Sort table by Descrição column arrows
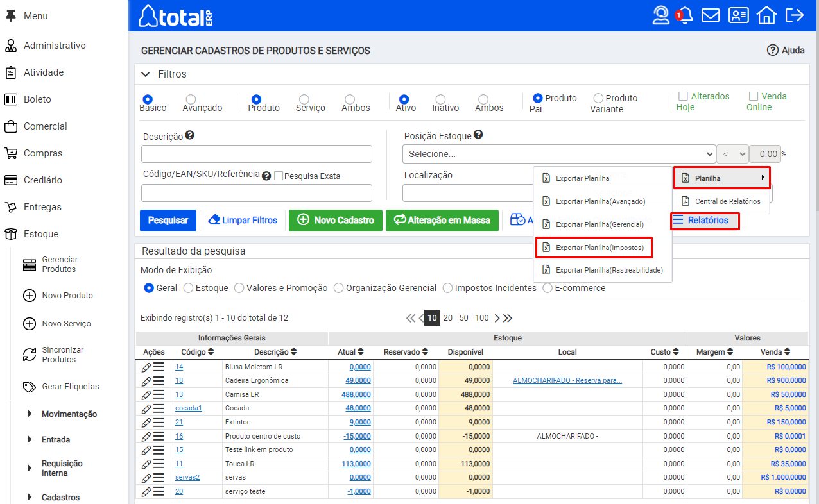This screenshot has width=819, height=504. pyautogui.click(x=294, y=352)
